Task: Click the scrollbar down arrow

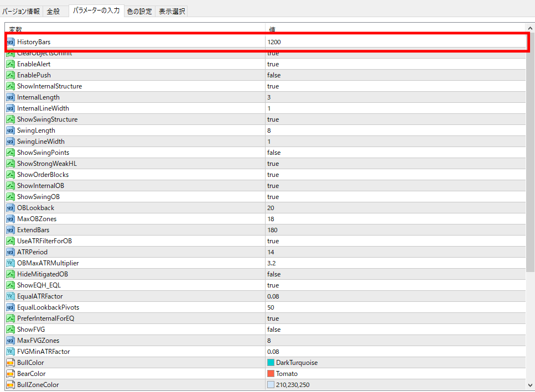Action: coord(531,385)
